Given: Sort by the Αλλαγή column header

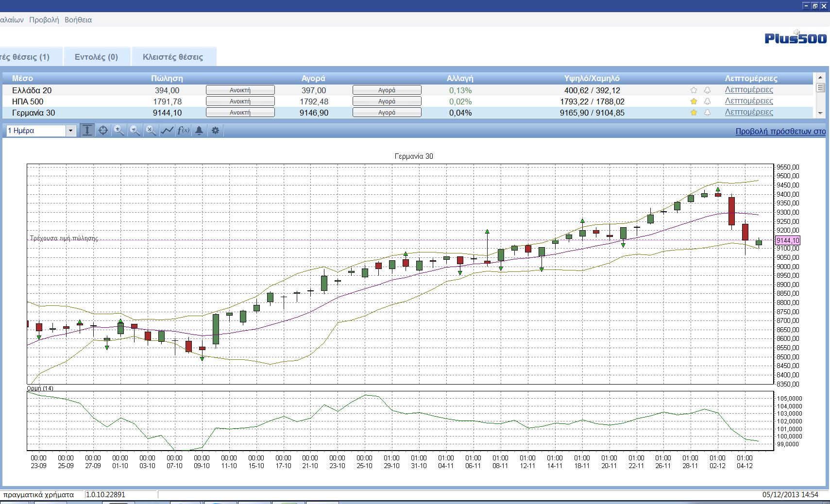Looking at the screenshot, I should (460, 78).
